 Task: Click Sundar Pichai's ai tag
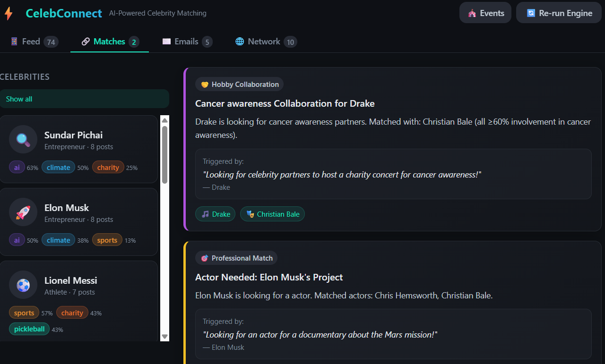[17, 168]
